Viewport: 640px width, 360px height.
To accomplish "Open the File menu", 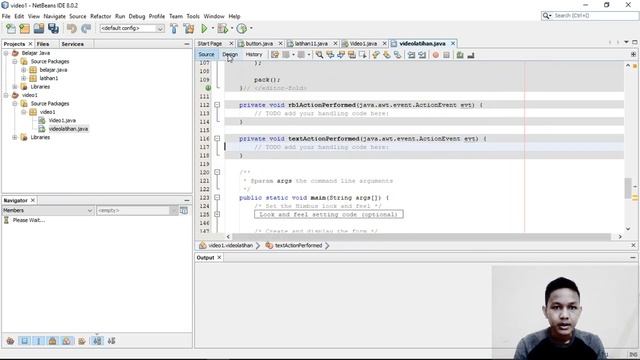I will point(6,16).
